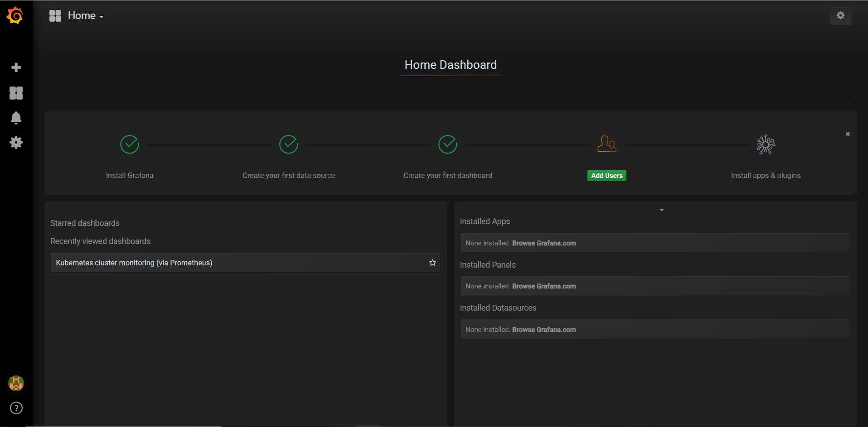Click the Installed Apps heading
Image resolution: width=868 pixels, height=427 pixels.
point(485,221)
